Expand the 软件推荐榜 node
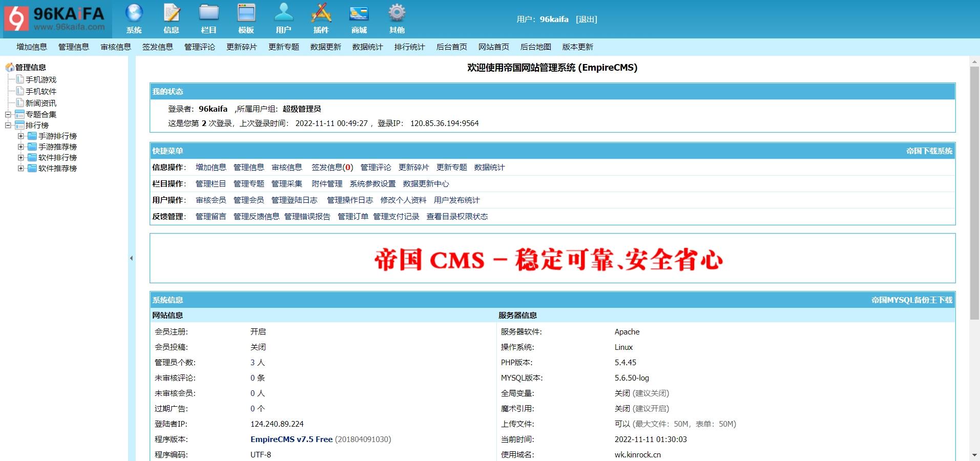This screenshot has width=980, height=461. coord(21,168)
